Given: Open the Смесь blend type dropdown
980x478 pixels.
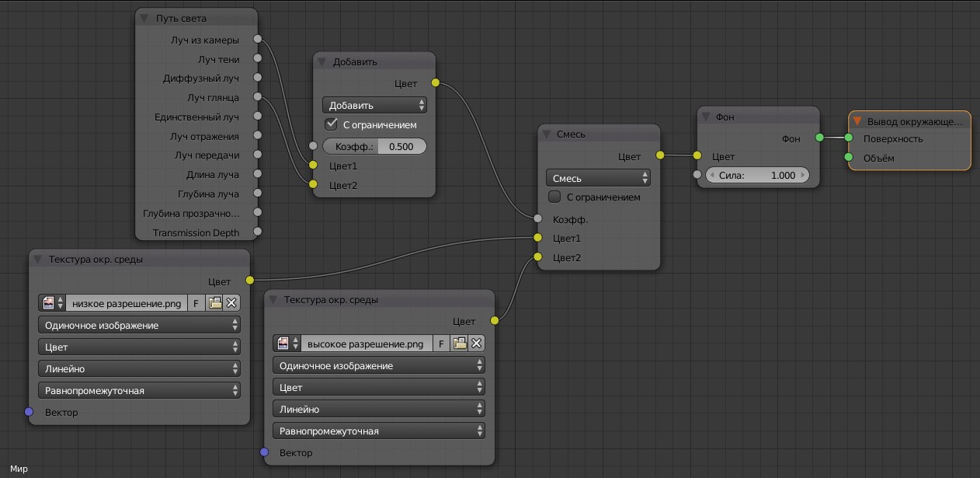Looking at the screenshot, I should click(x=598, y=178).
